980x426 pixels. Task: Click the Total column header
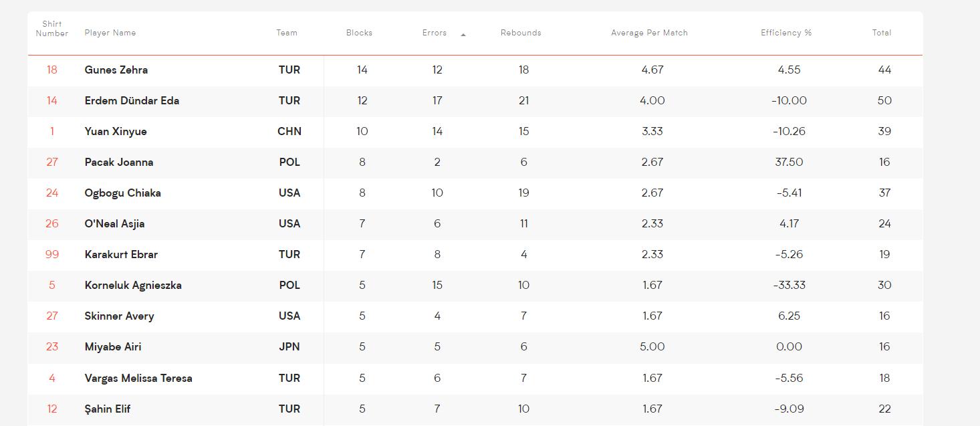coord(882,33)
